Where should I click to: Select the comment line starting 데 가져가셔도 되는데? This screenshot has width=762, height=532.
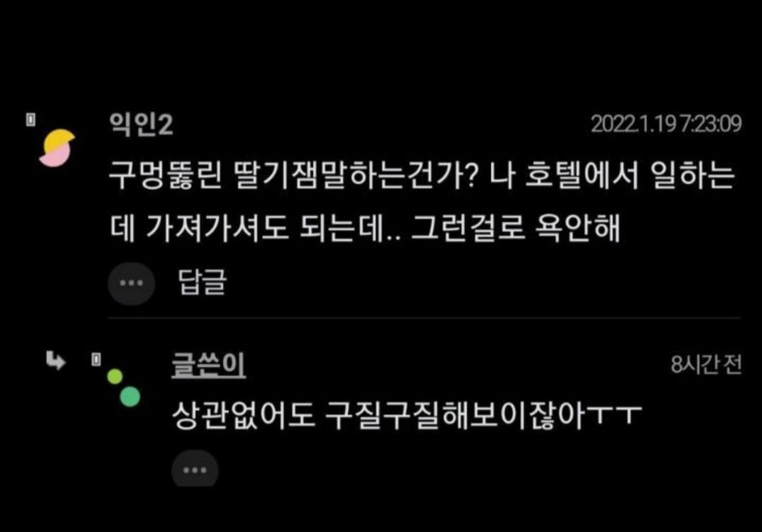pos(365,228)
